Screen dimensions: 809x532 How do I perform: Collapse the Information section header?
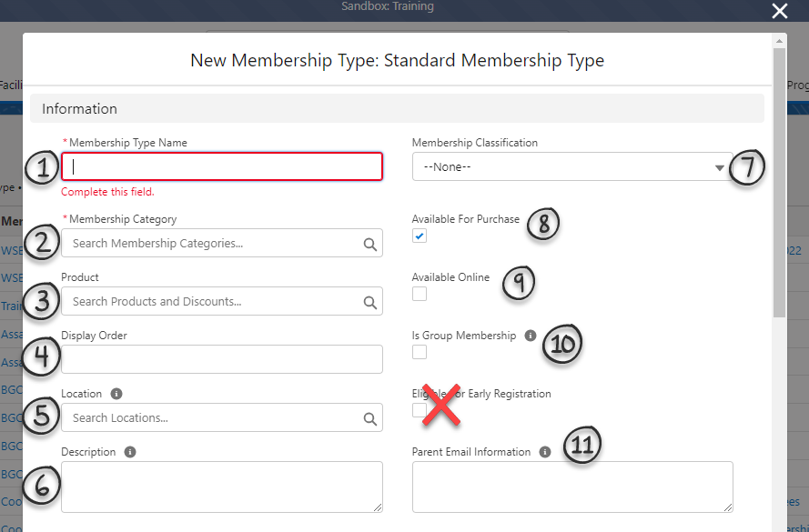79,108
